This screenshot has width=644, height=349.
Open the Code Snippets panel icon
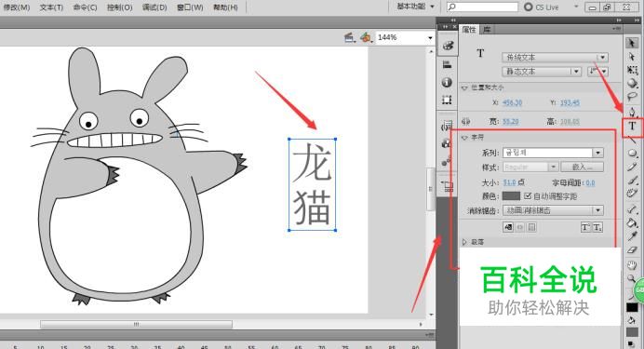448,126
